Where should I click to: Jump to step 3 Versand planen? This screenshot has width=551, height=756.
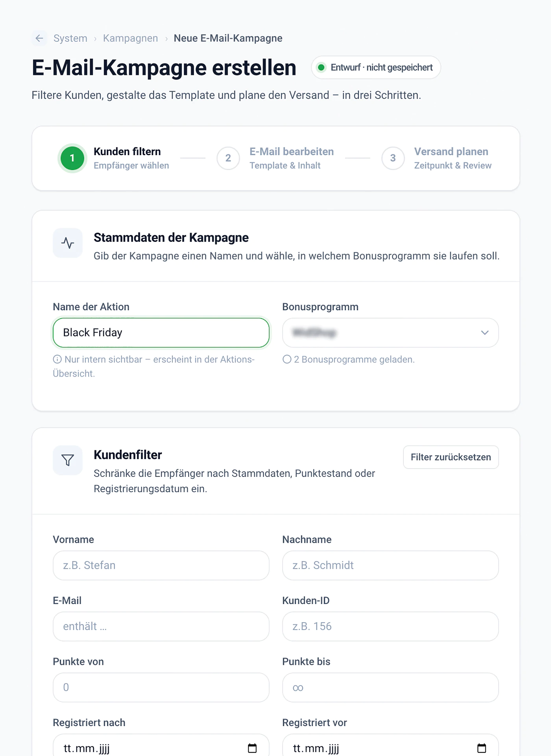click(436, 158)
